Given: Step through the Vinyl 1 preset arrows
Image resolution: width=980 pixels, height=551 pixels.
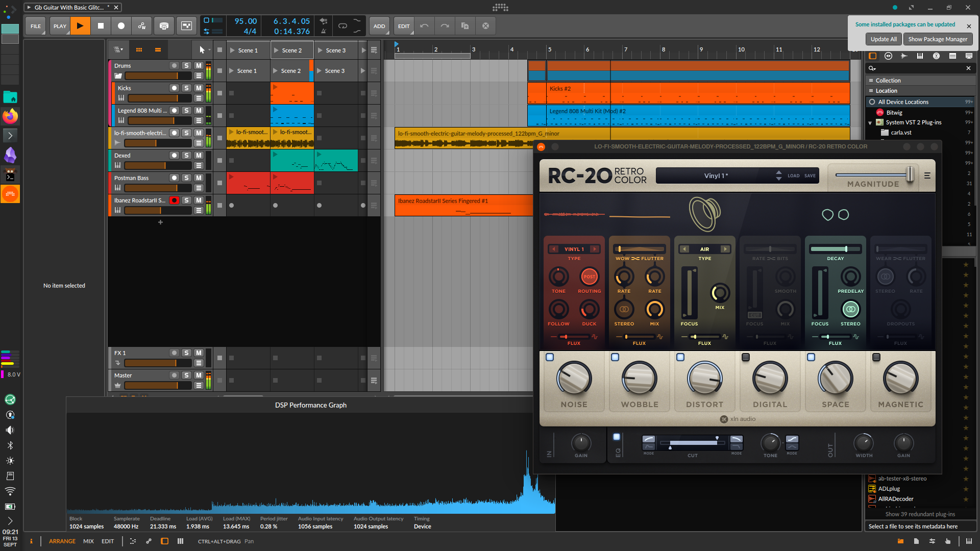Looking at the screenshot, I should click(x=778, y=176).
